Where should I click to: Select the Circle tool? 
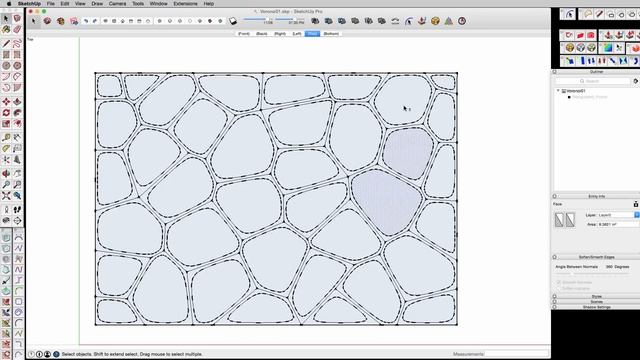click(6, 65)
